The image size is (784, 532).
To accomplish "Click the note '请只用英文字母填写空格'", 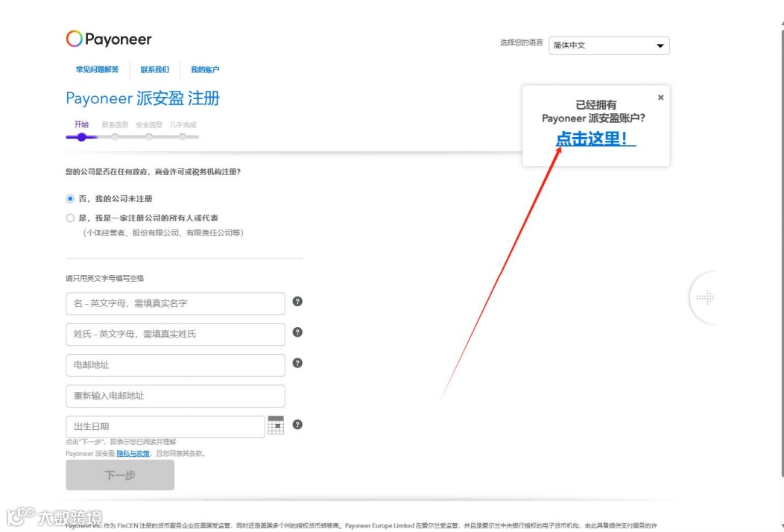I will click(x=104, y=279).
